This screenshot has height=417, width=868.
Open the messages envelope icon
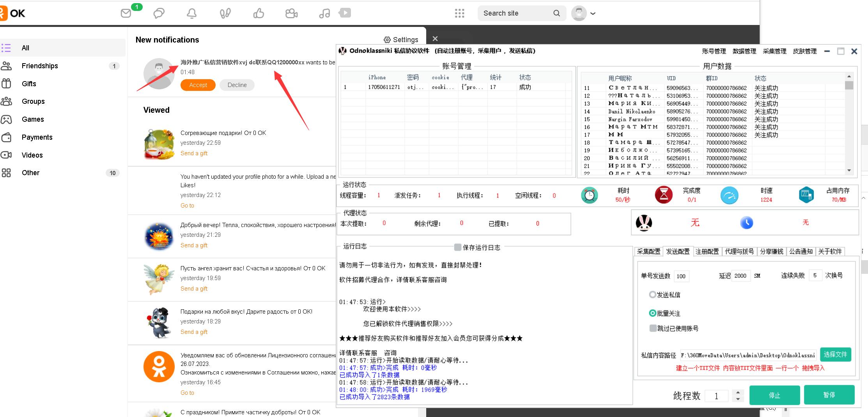[x=126, y=13]
